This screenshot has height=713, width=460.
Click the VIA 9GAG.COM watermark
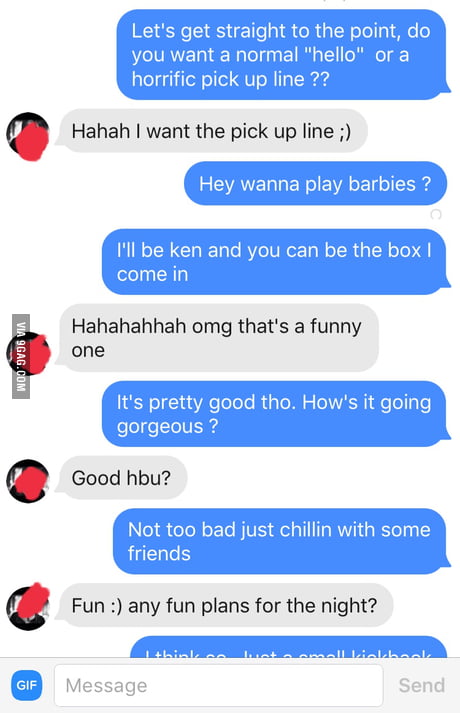(21, 356)
